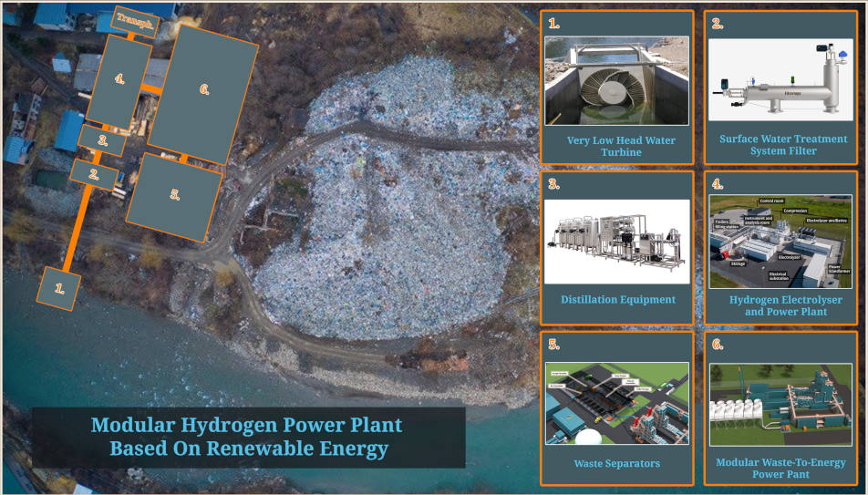Click the Very Low Head Water Turbine photo
The image size is (868, 495).
coord(616,81)
